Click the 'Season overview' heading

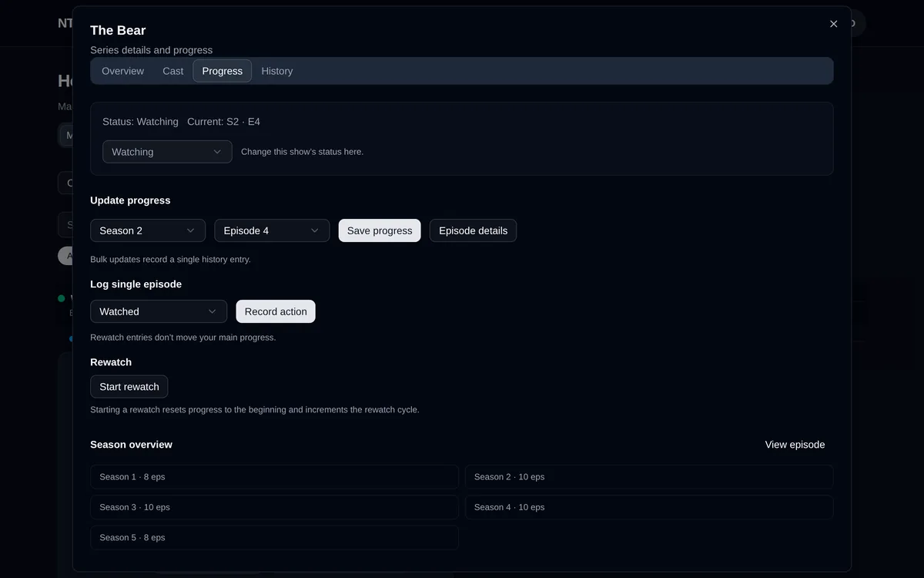point(131,445)
